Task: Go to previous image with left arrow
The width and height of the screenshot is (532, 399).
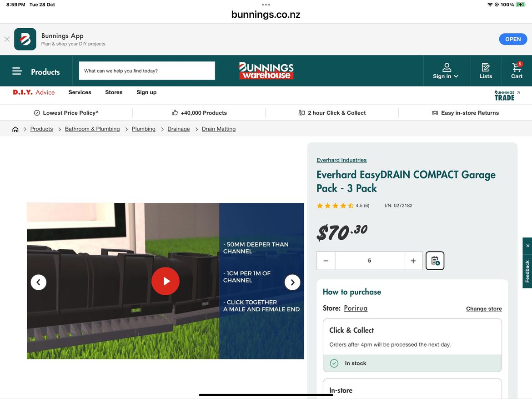Action: tap(39, 282)
